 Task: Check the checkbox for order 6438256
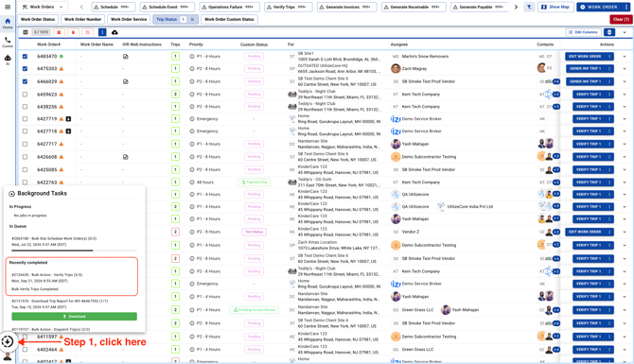[x=25, y=107]
